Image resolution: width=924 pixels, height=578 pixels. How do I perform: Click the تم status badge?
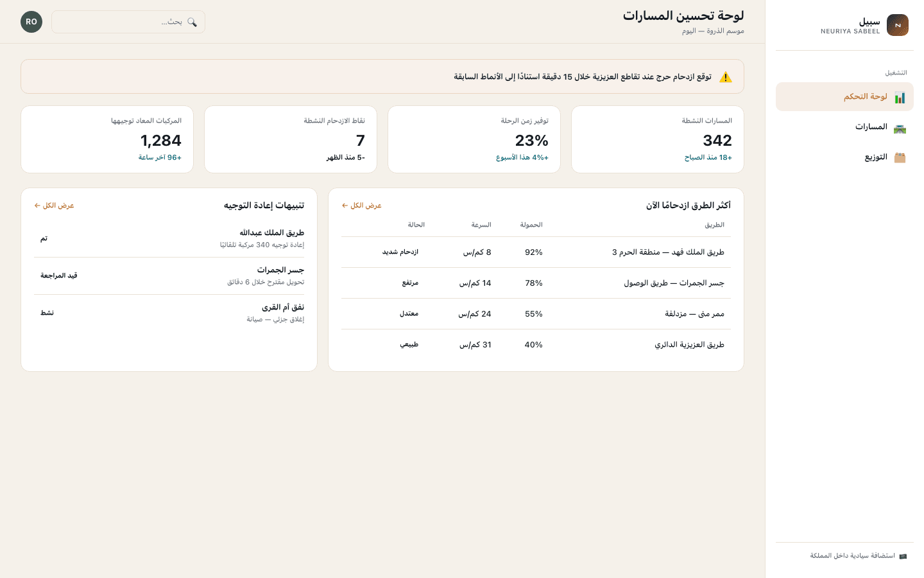click(x=44, y=238)
